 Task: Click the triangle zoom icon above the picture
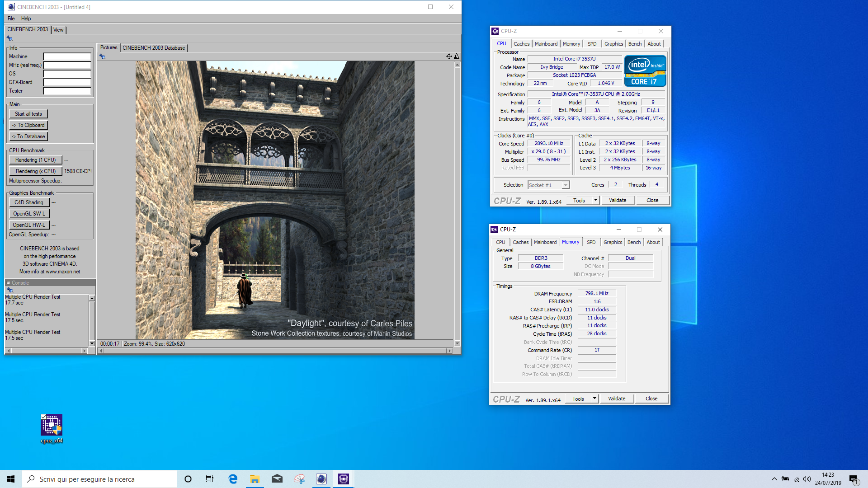click(457, 56)
